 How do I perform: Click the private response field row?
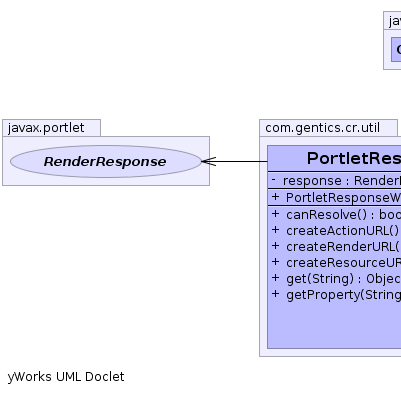point(334,181)
